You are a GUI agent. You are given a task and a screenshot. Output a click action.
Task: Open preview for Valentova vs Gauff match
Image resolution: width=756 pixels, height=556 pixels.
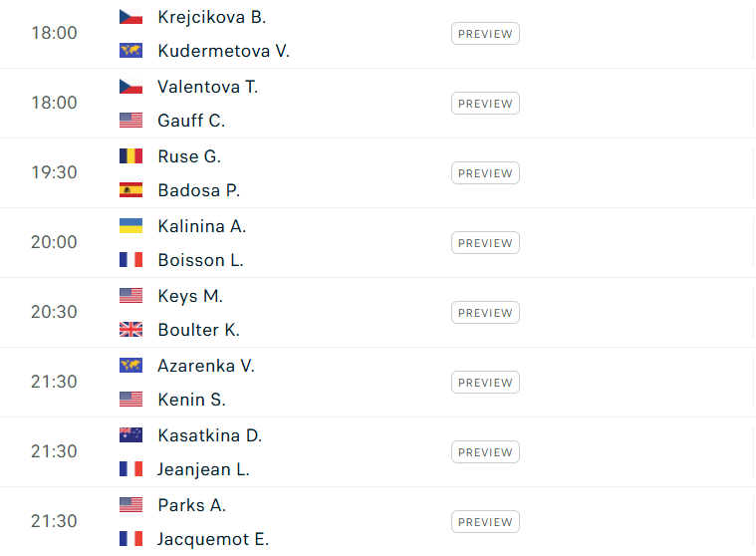[x=485, y=104]
